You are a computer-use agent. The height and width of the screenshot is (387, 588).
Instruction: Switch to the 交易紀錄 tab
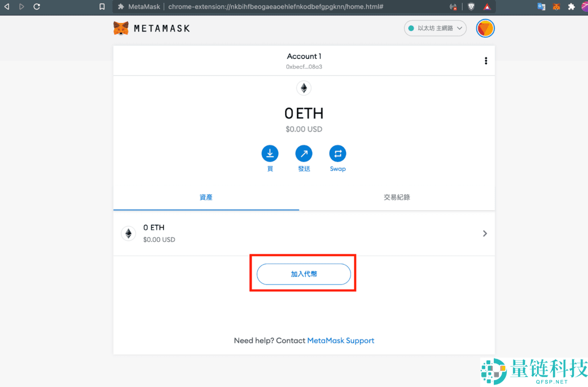pos(396,197)
